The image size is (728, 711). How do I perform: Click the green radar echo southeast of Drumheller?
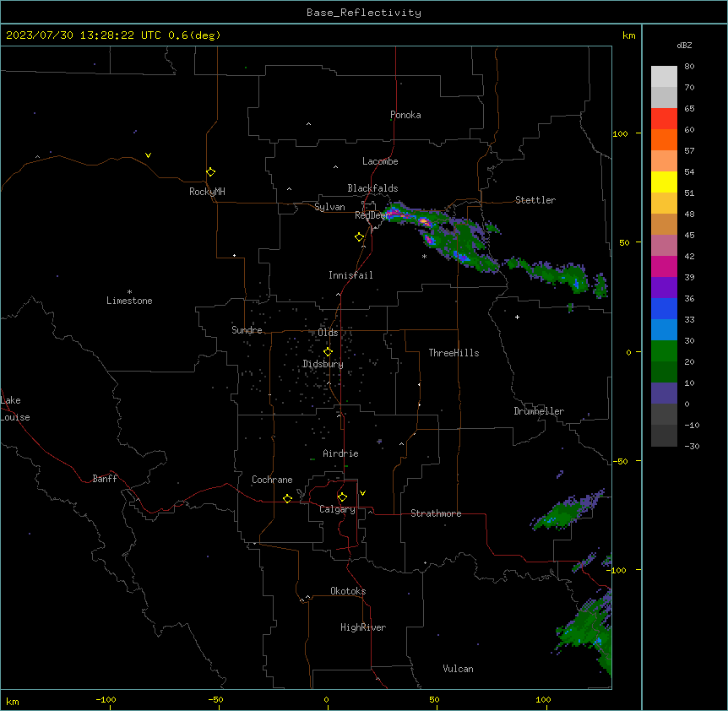click(x=567, y=511)
